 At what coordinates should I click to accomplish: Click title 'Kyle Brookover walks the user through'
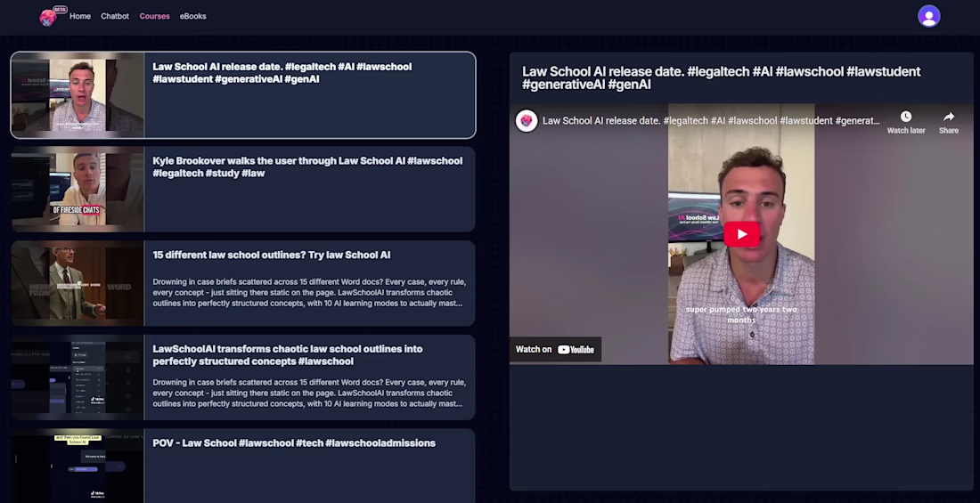(x=307, y=166)
